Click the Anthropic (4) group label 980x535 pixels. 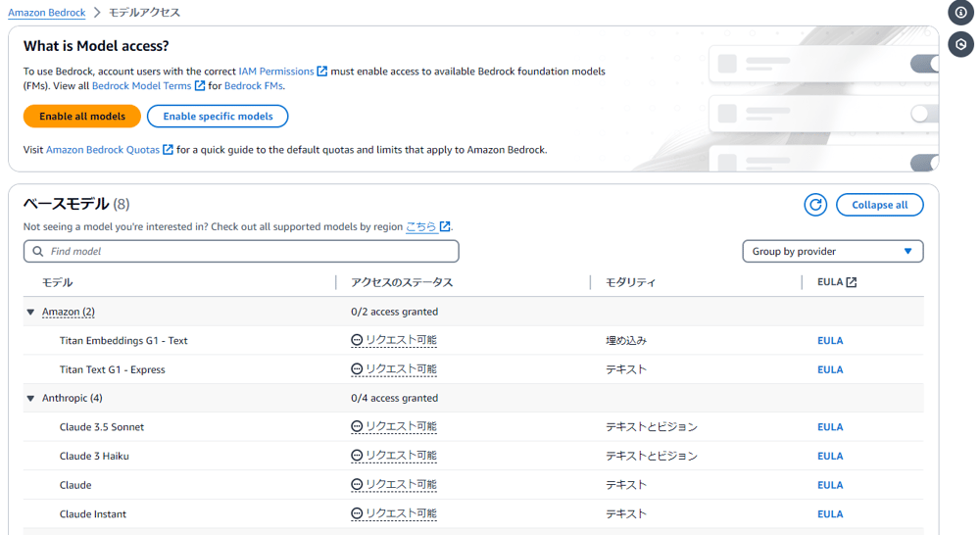72,398
